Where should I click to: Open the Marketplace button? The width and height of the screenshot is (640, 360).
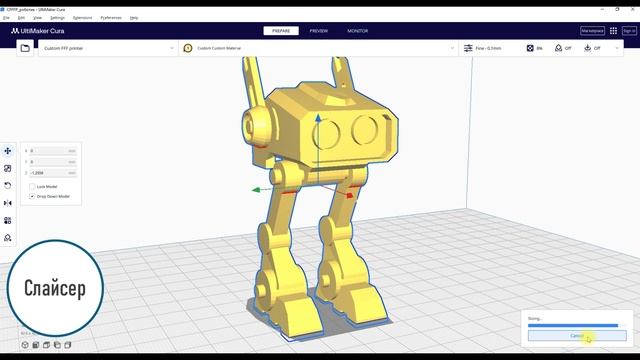592,31
